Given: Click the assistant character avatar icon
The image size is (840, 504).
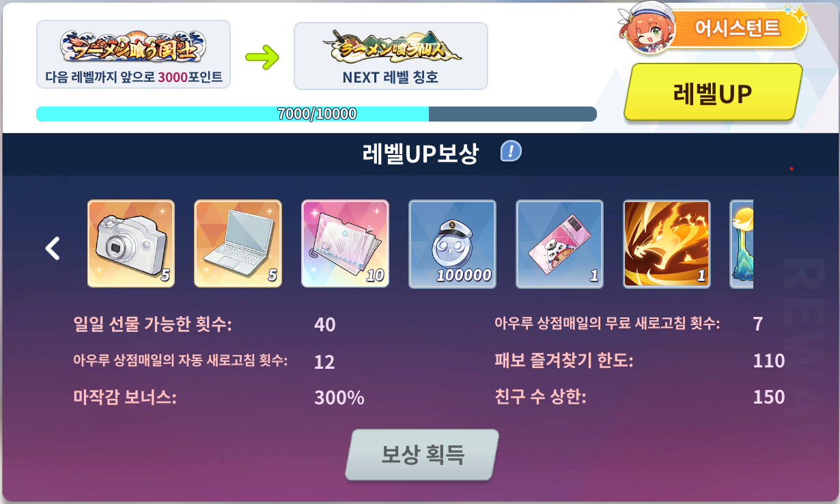Looking at the screenshot, I should pos(646,32).
